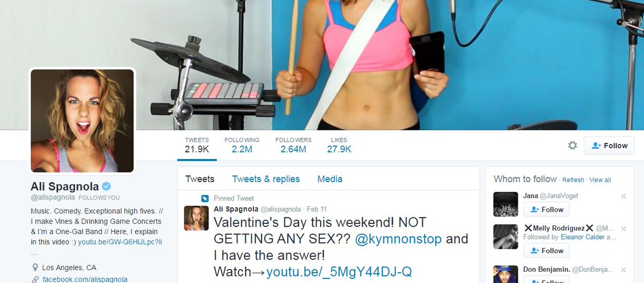The width and height of the screenshot is (644, 283).
Task: Dismiss the Jana follow suggestion
Action: (x=623, y=197)
